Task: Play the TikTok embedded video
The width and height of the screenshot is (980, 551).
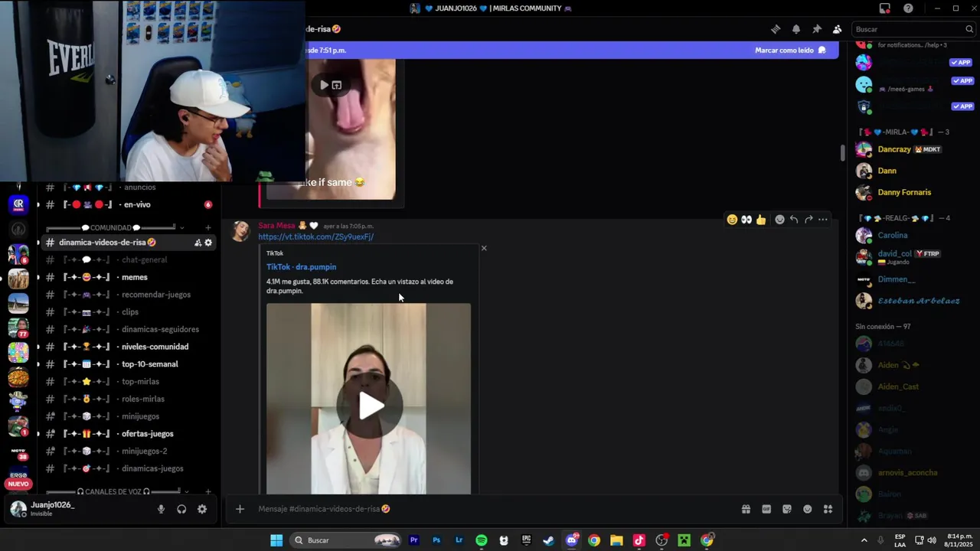Action: (369, 406)
